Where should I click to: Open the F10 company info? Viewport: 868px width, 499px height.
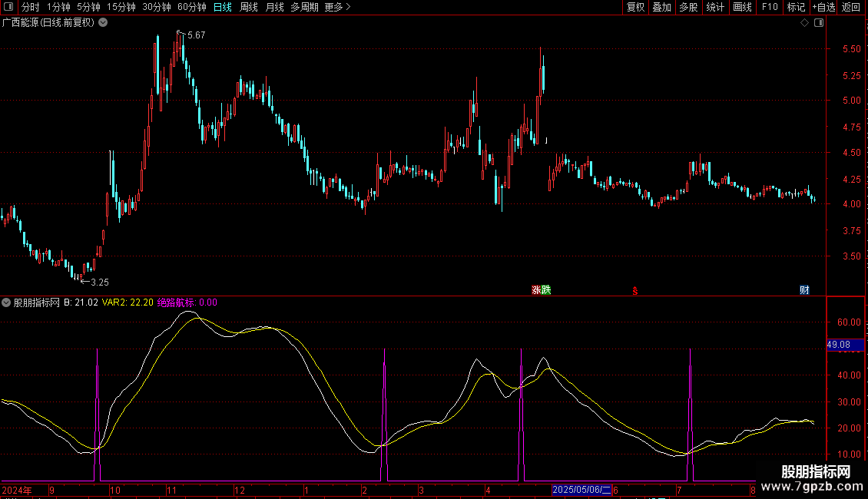coord(770,7)
